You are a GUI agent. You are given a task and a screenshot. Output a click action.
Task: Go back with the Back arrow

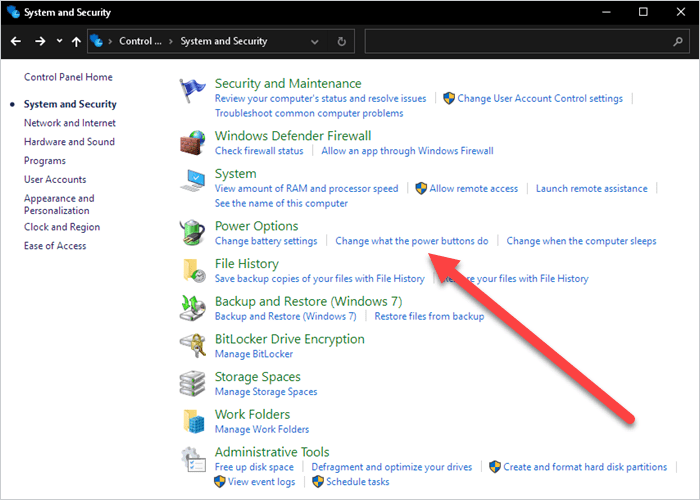point(16,41)
